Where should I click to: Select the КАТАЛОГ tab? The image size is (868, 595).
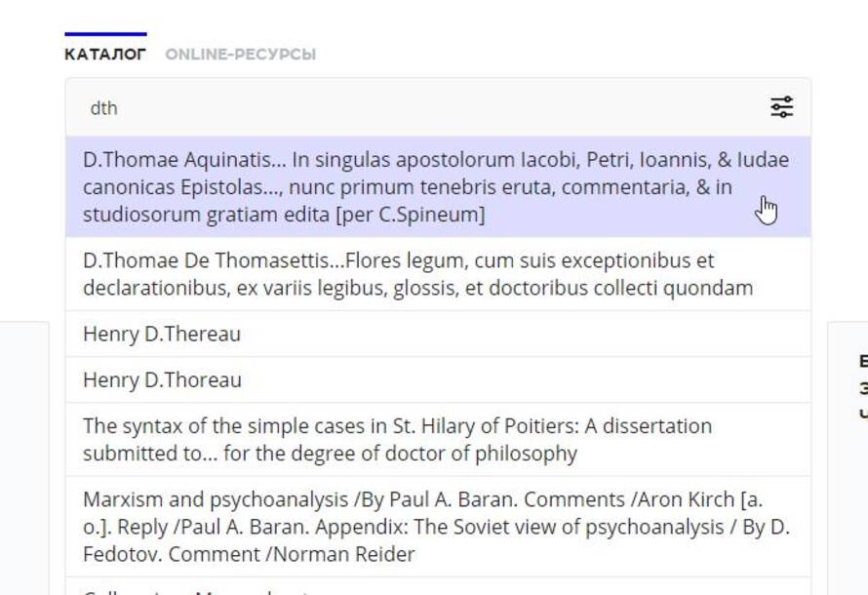pos(105,55)
